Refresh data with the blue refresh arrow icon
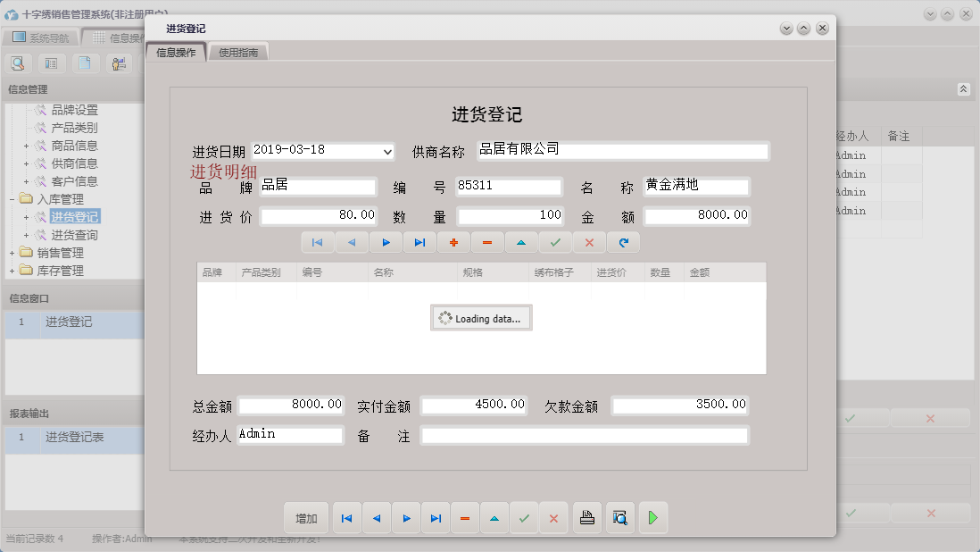Image resolution: width=980 pixels, height=552 pixels. tap(622, 242)
